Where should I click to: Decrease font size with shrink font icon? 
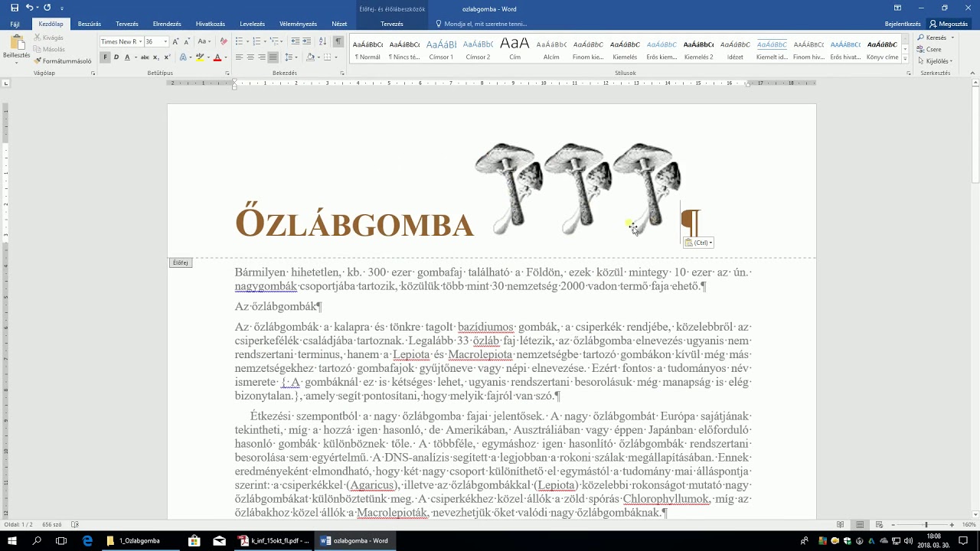click(x=187, y=41)
